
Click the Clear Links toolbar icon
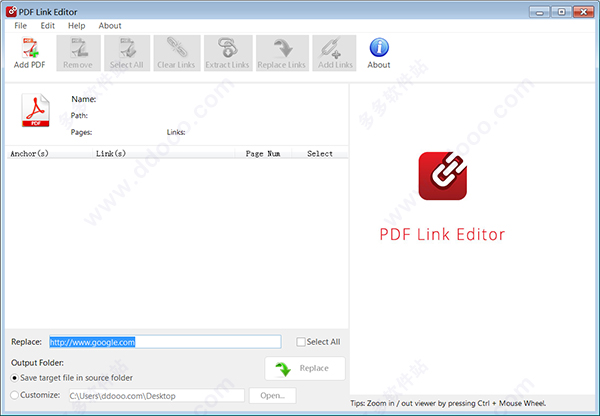(176, 53)
